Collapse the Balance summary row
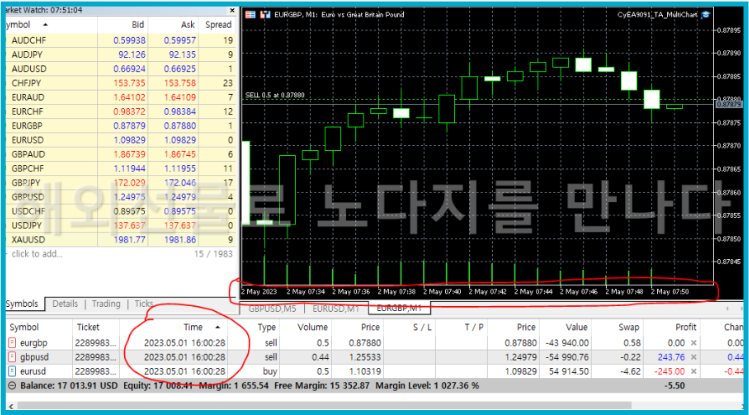The height and width of the screenshot is (415, 749). (x=12, y=386)
